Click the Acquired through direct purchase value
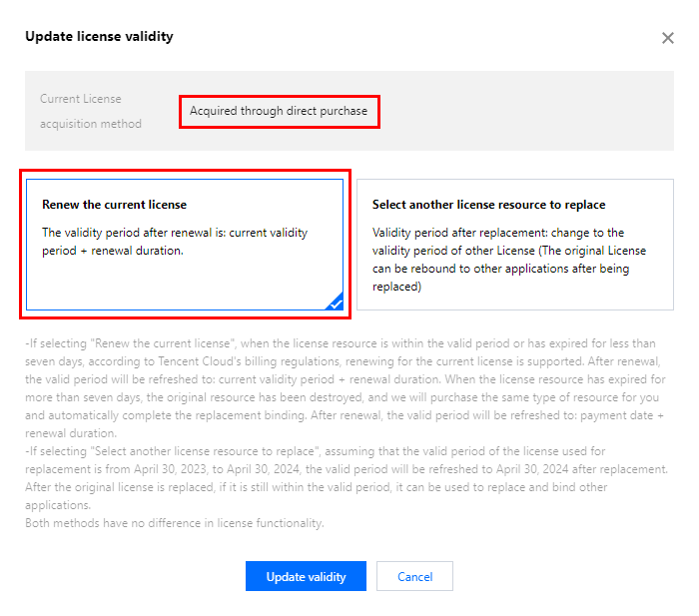Screen dimensions: 699x616 (279, 111)
